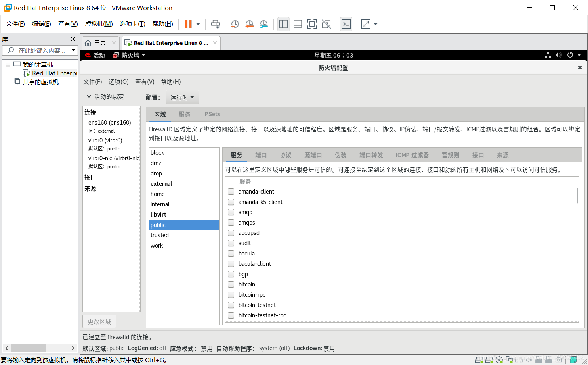Toggle the library sidebar view icon
This screenshot has width=588, height=365.
tap(283, 24)
